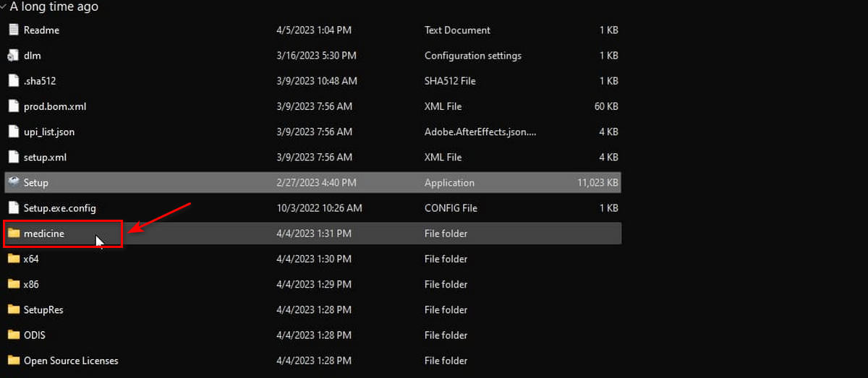Click the Setup application icon
Image resolution: width=868 pixels, height=378 pixels.
13,183
